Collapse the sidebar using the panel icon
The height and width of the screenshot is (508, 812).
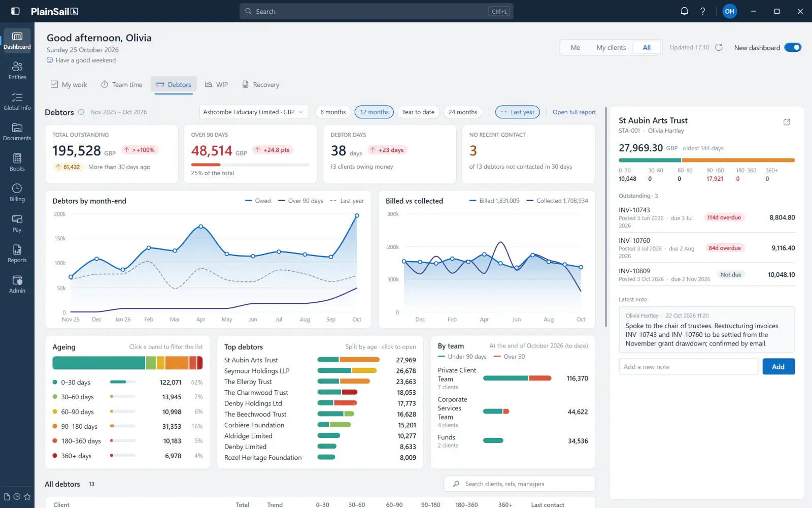pyautogui.click(x=15, y=11)
